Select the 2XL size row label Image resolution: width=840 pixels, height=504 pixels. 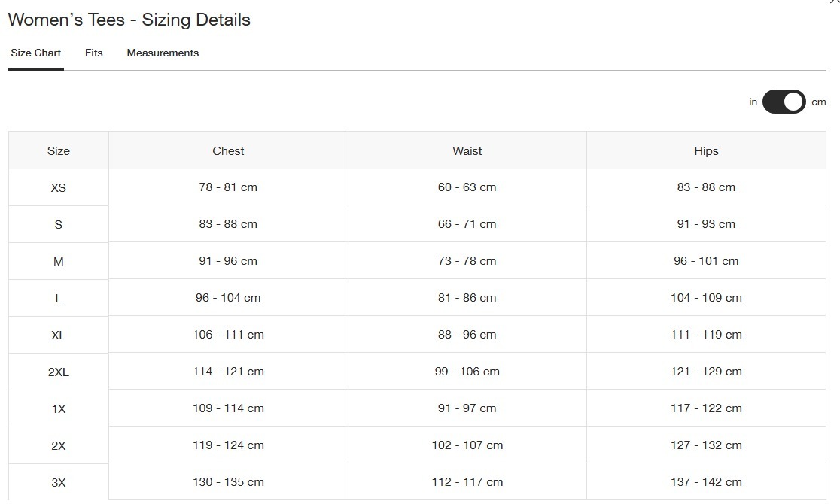(x=59, y=372)
